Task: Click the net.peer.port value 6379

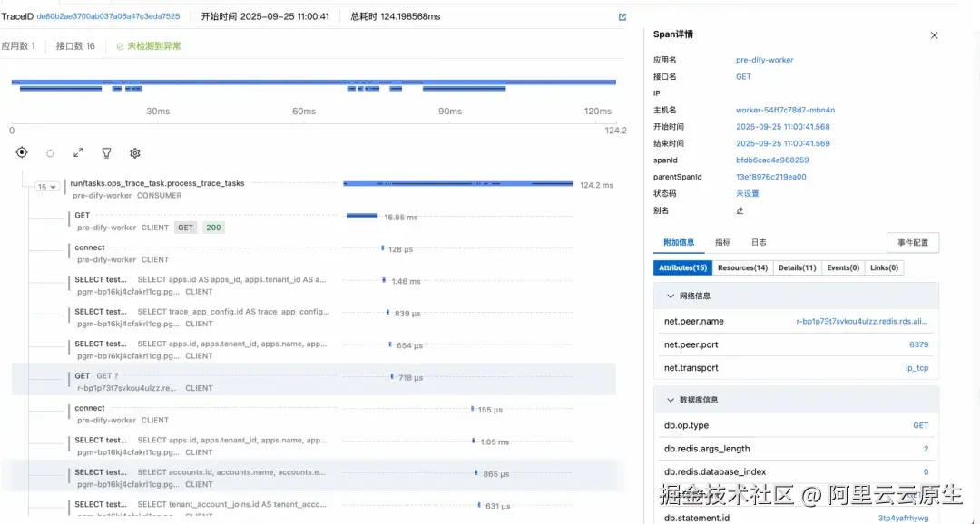Action: 918,344
